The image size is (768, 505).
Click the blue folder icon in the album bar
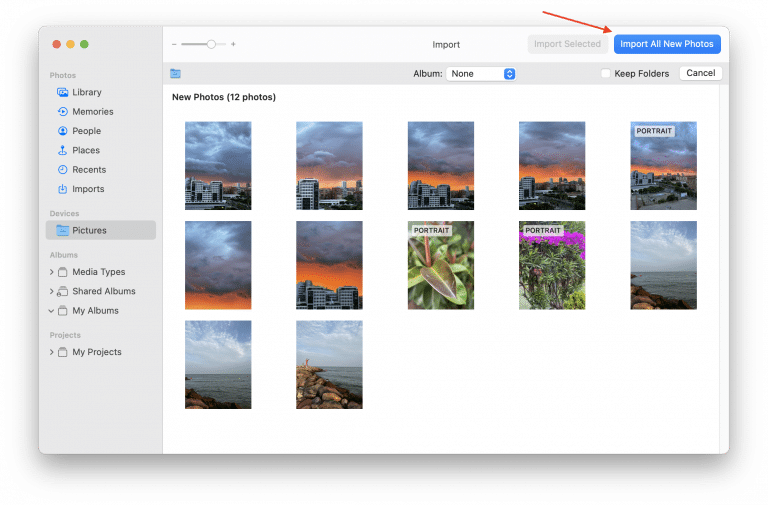coord(175,73)
